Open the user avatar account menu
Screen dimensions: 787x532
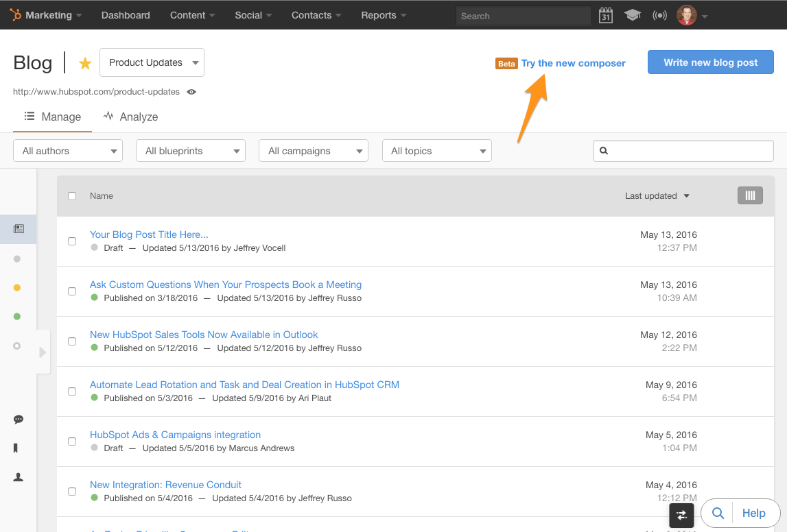pyautogui.click(x=686, y=16)
